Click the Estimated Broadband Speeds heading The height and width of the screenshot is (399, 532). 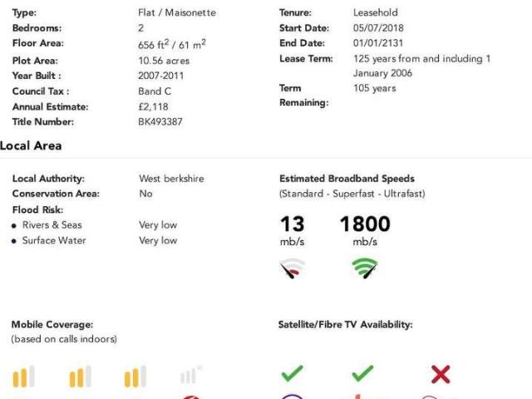[347, 178]
